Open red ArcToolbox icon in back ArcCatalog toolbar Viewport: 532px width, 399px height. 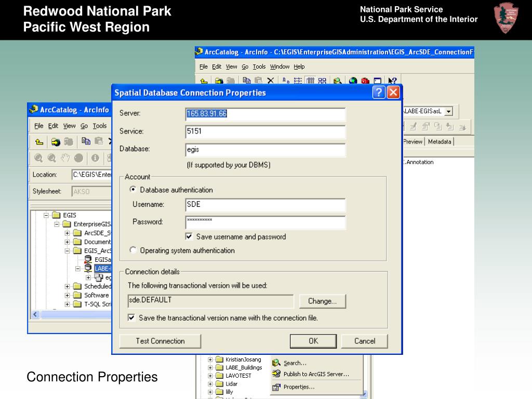pos(365,81)
